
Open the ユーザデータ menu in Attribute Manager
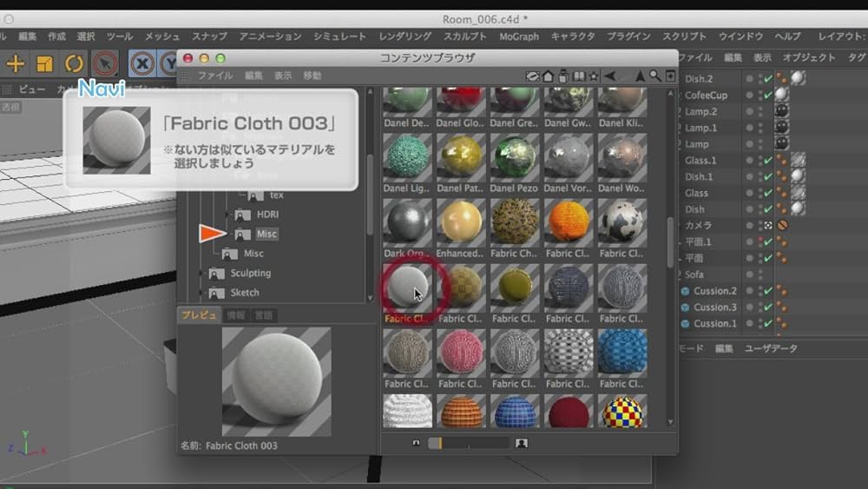coord(771,348)
